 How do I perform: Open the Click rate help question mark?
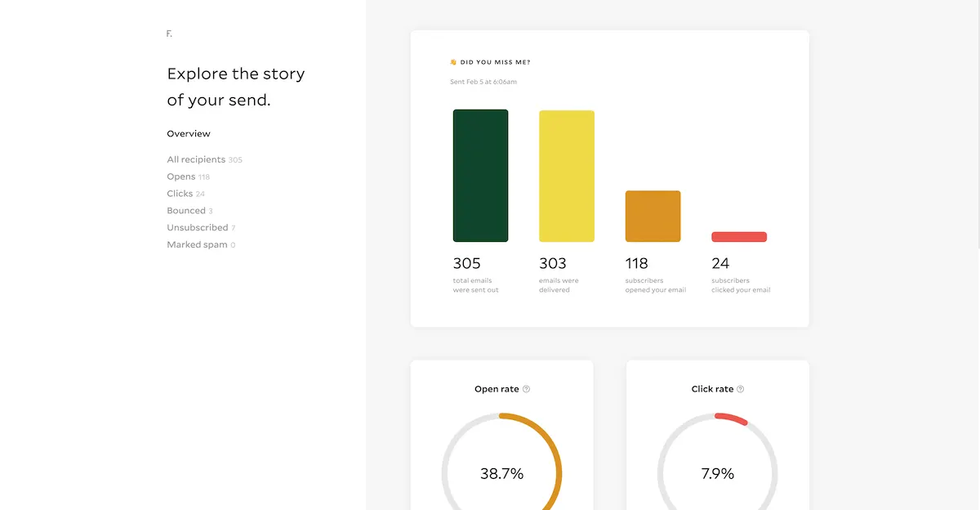click(x=740, y=389)
